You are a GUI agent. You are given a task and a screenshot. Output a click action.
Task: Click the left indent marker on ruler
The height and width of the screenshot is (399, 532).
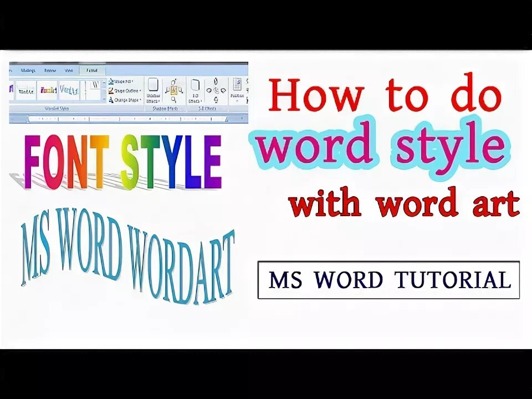[28, 120]
